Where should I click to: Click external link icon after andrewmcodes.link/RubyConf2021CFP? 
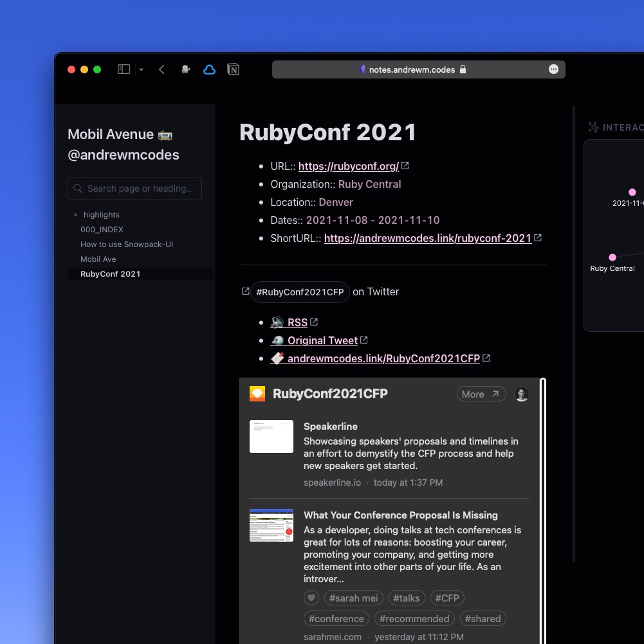tap(486, 358)
